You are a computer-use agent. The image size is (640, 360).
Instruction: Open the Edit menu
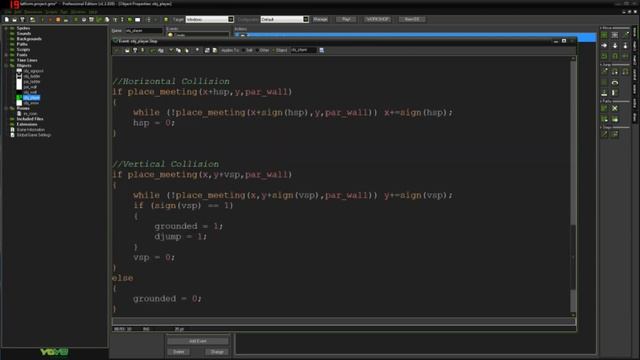[x=18, y=12]
